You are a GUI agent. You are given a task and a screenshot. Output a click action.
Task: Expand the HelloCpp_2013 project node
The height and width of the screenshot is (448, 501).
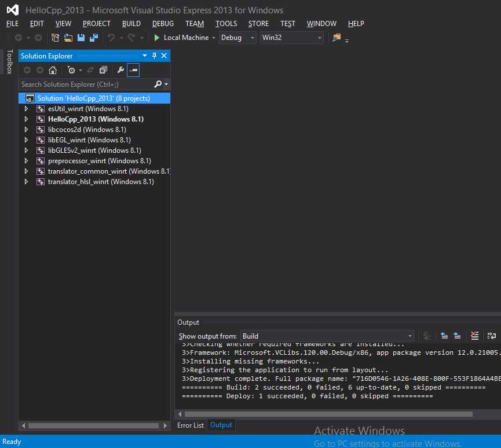26,119
